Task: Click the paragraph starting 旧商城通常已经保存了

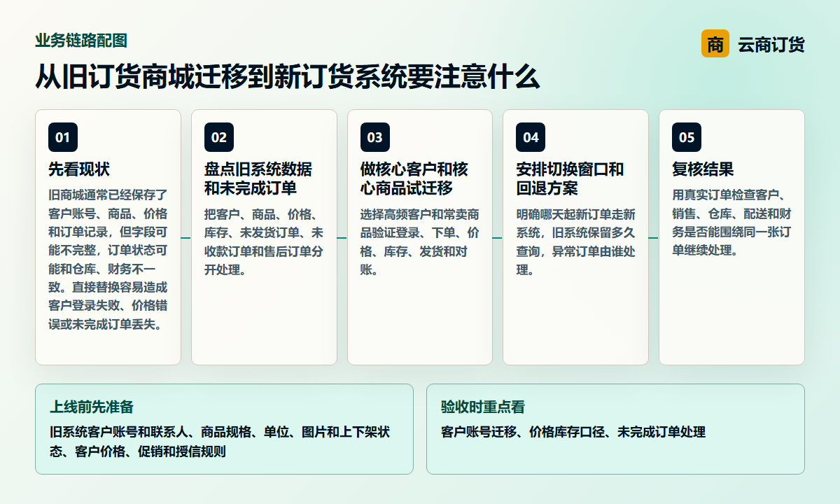Action: point(108,260)
